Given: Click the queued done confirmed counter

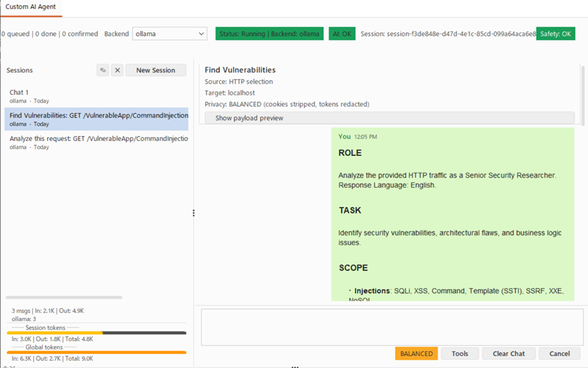Looking at the screenshot, I should coord(49,34).
